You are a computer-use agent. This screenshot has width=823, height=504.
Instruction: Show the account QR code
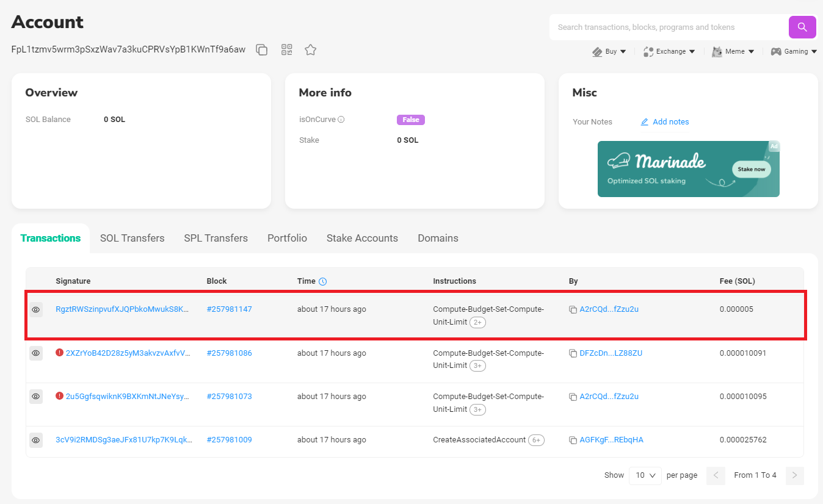coord(287,50)
